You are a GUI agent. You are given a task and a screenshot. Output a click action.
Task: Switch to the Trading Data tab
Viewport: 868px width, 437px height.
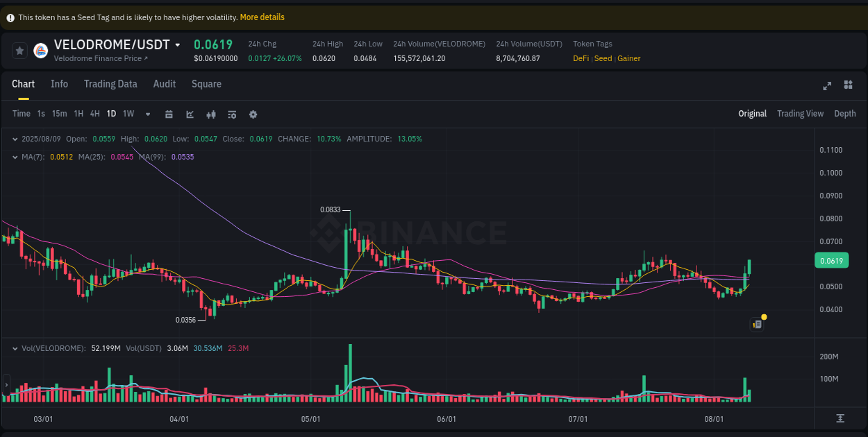(x=110, y=84)
